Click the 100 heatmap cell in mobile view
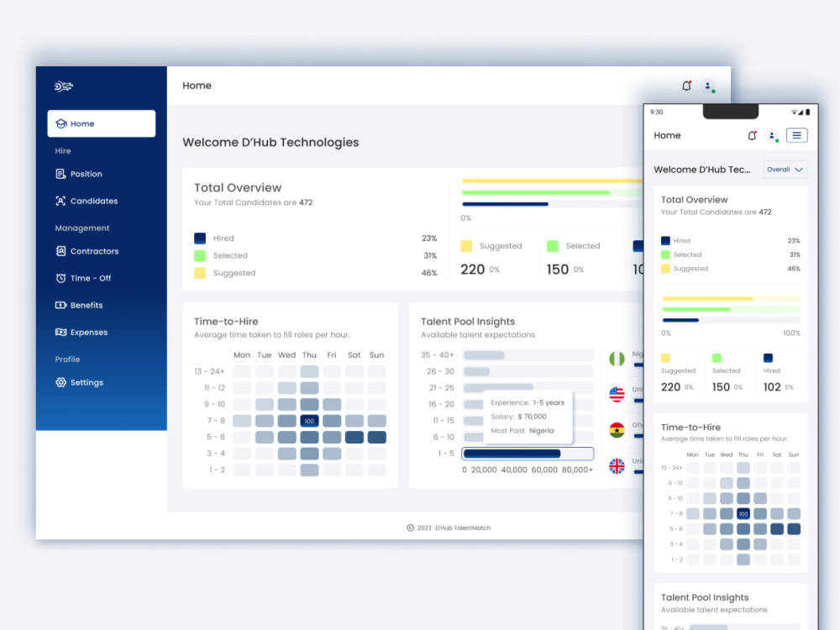 pyautogui.click(x=743, y=514)
